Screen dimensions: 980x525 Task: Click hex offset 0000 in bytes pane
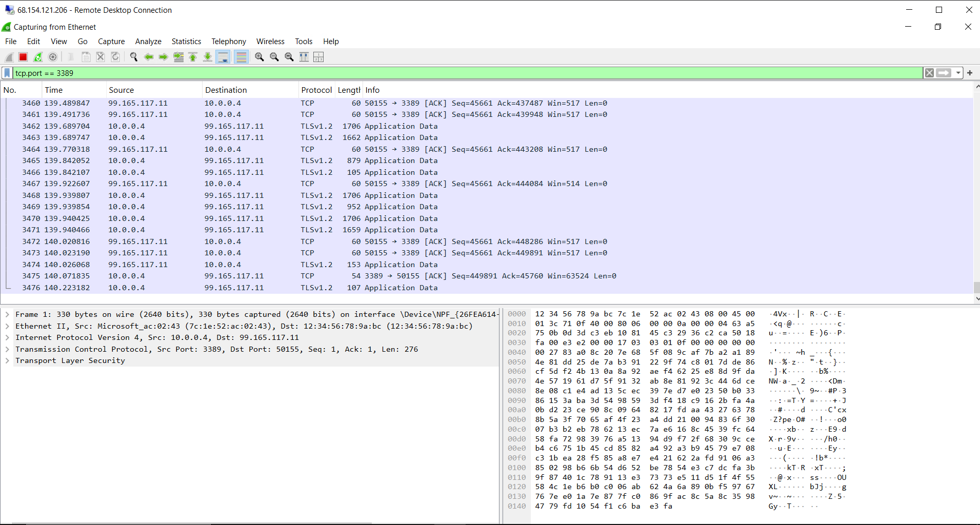[517, 314]
